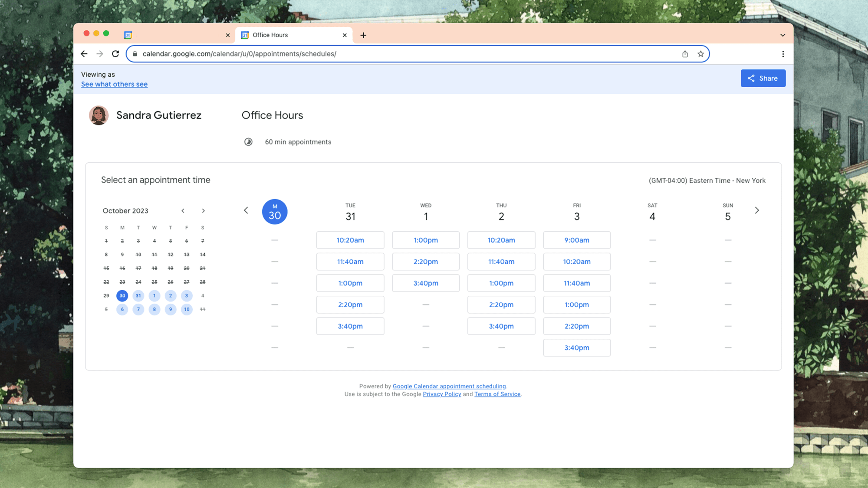This screenshot has width=868, height=488.
Task: Show next week of appointment slots
Action: coord(757,210)
